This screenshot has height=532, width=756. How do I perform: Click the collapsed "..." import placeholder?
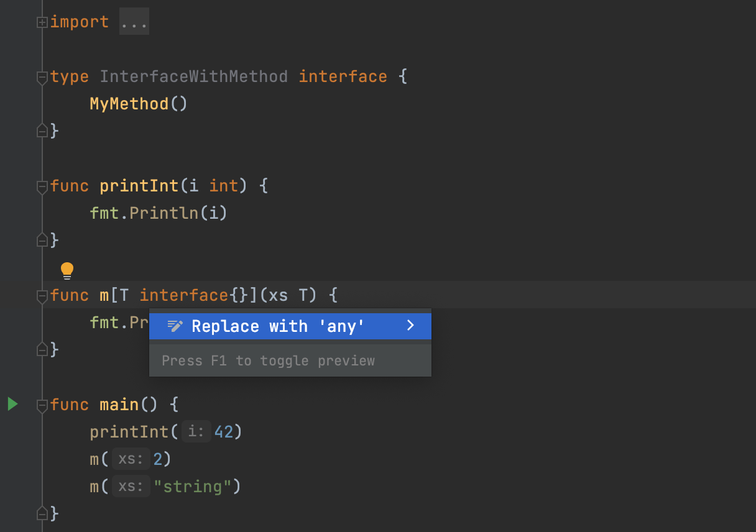click(x=134, y=22)
